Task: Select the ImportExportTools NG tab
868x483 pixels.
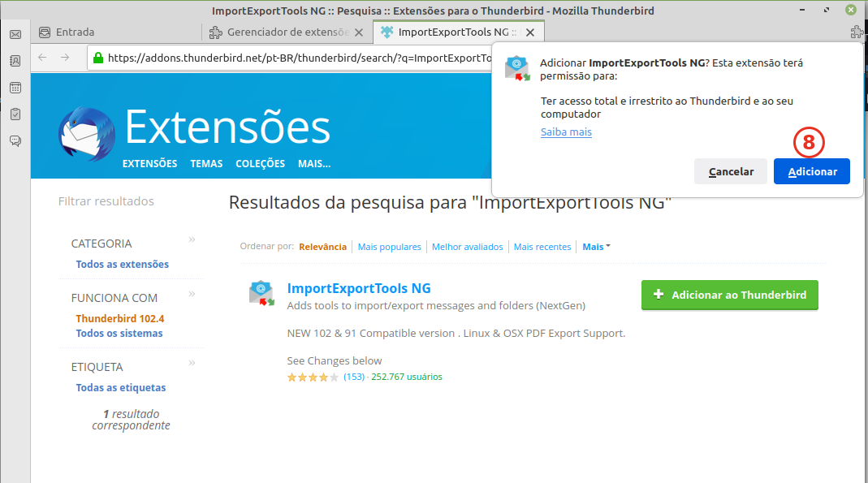Action: pos(458,32)
